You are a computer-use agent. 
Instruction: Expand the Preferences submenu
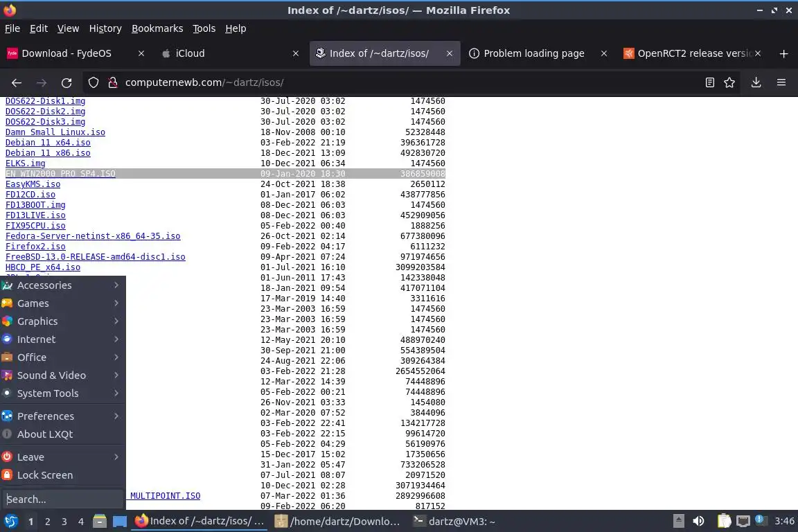point(62,416)
